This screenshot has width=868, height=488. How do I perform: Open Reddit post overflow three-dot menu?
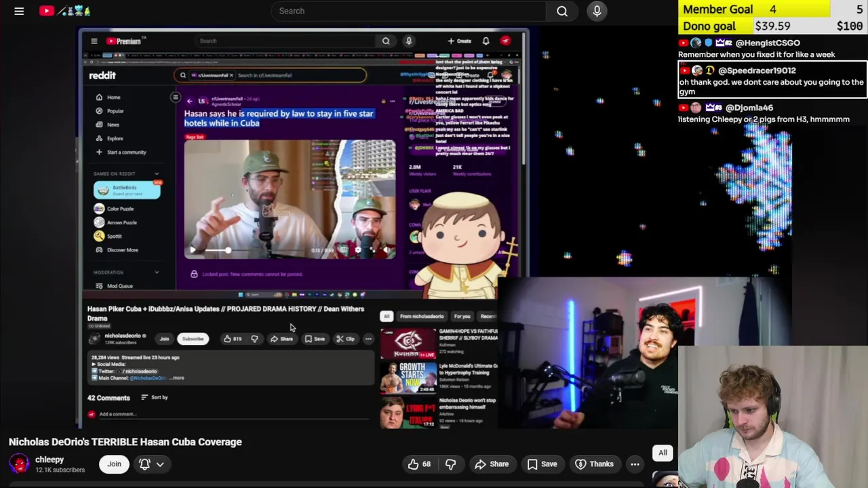(x=392, y=100)
